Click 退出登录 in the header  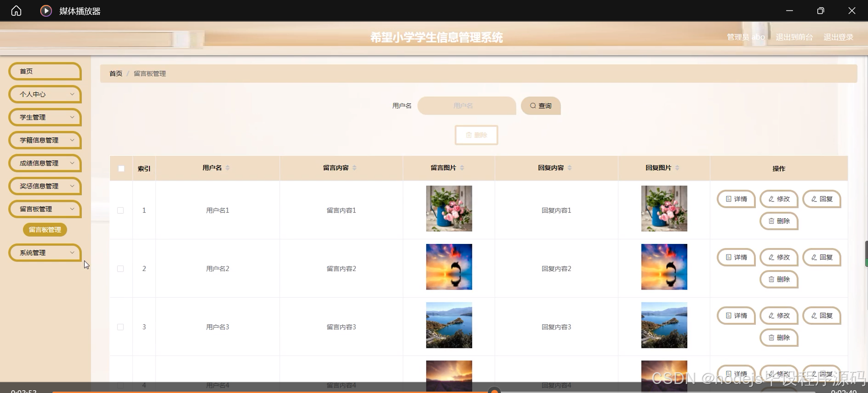[839, 37]
